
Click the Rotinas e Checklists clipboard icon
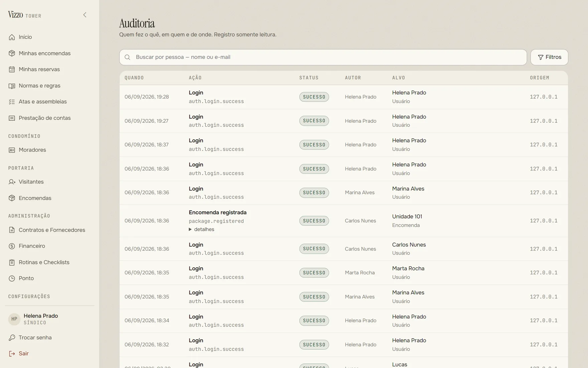point(12,262)
